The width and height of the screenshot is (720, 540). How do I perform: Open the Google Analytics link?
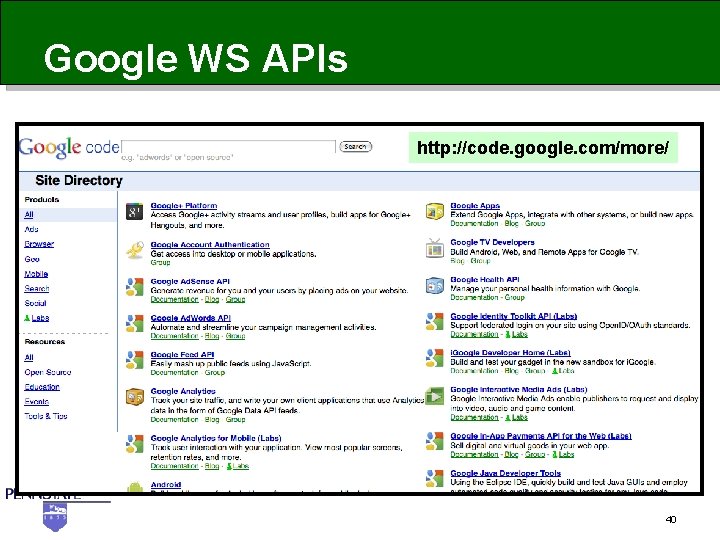click(x=183, y=391)
